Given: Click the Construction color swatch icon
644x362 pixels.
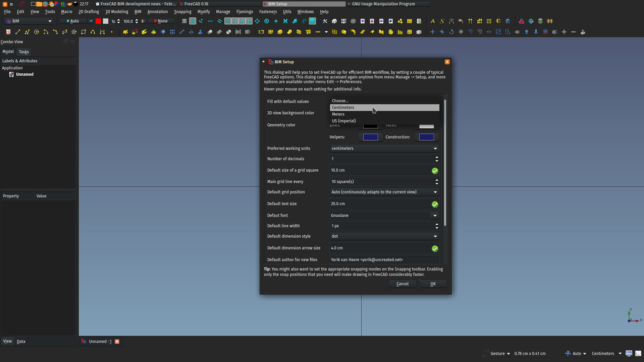Looking at the screenshot, I should tap(426, 137).
